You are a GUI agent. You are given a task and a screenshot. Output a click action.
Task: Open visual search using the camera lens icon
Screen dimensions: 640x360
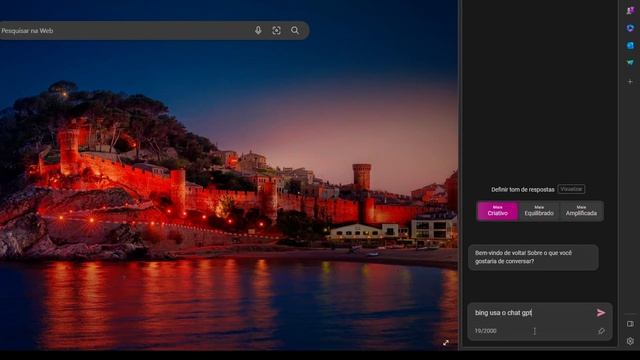coord(276,31)
